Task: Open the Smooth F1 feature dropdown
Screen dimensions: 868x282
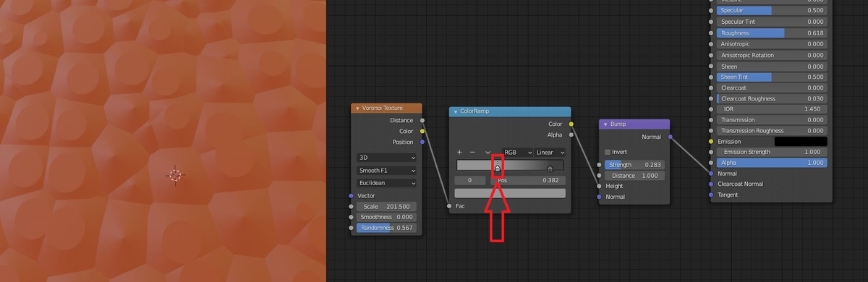Action: click(386, 171)
